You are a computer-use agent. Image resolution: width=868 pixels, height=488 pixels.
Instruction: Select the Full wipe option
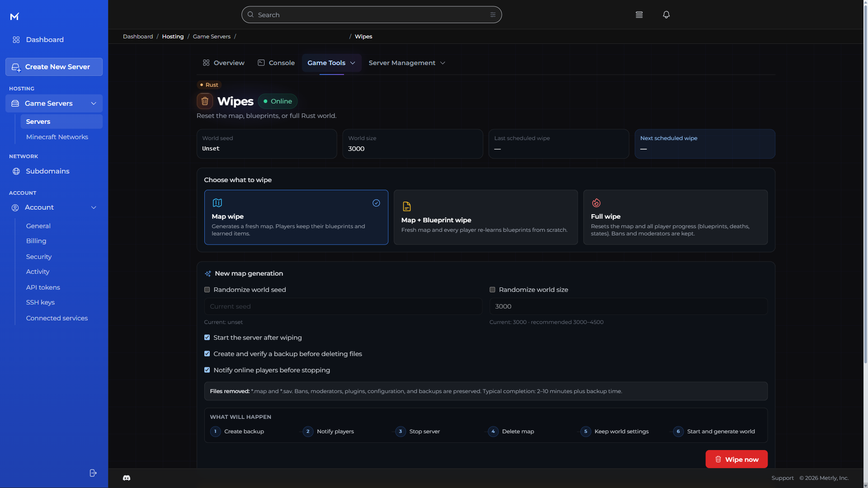click(675, 217)
